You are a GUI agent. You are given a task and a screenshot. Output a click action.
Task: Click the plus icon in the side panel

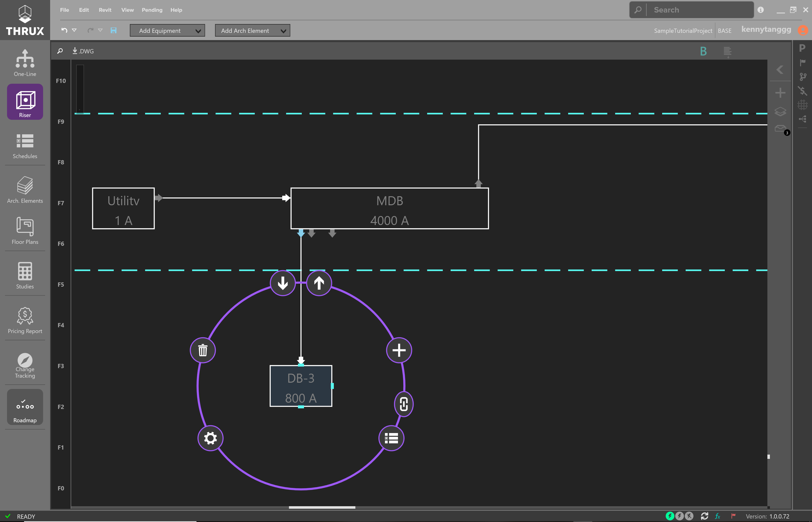coord(780,92)
